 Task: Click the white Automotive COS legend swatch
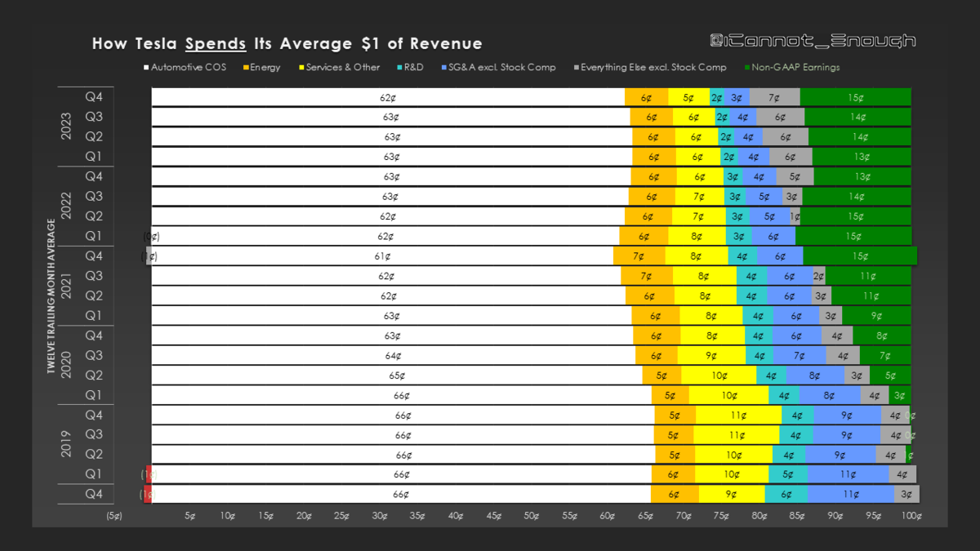point(147,68)
